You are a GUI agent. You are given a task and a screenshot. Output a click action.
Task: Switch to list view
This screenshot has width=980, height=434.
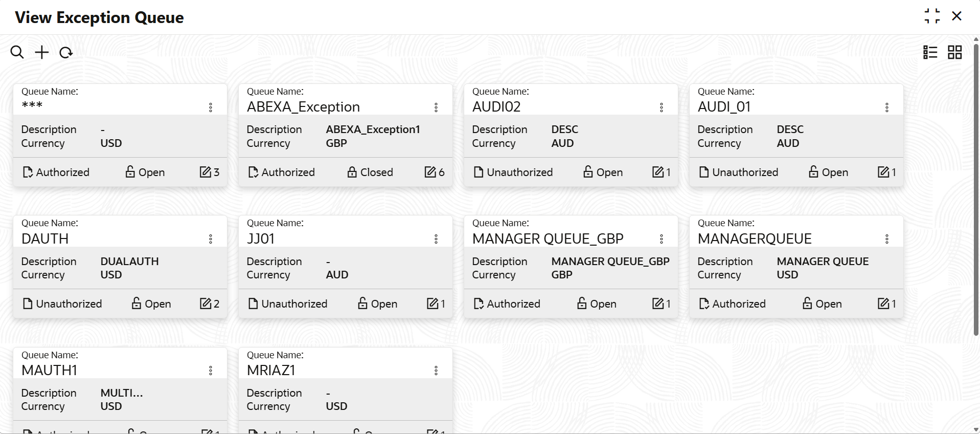[930, 52]
